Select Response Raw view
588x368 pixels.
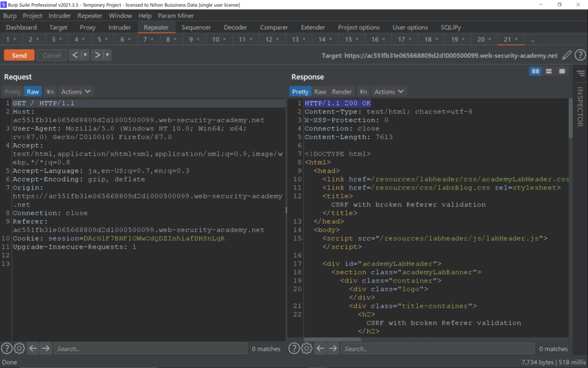click(x=320, y=91)
